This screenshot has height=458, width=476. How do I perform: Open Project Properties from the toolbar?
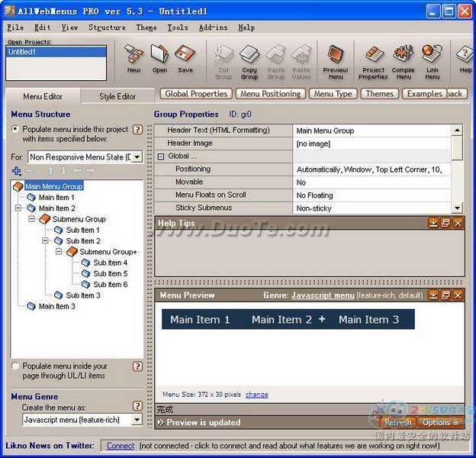point(373,62)
